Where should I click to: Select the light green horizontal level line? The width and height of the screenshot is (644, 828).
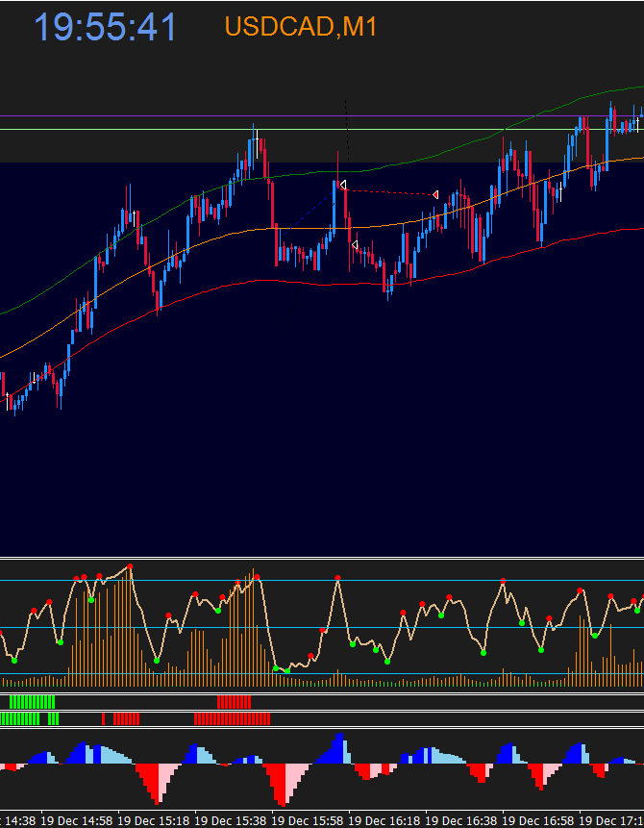[322, 129]
